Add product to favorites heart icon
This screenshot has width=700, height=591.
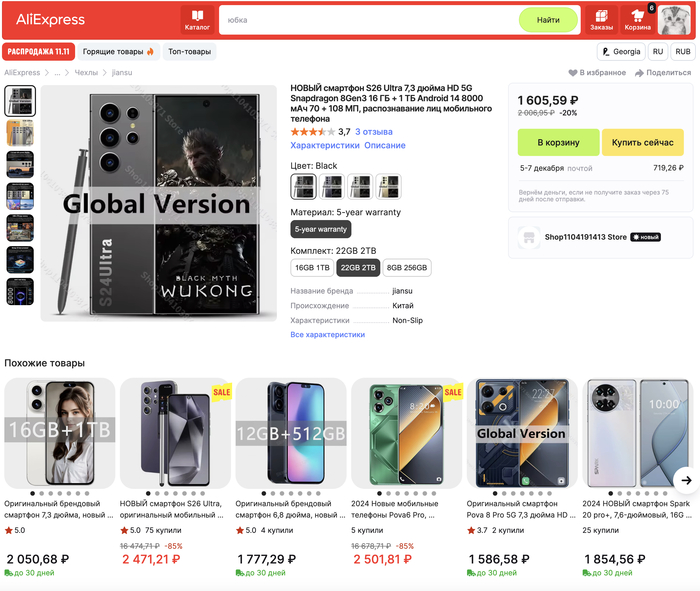click(x=574, y=73)
